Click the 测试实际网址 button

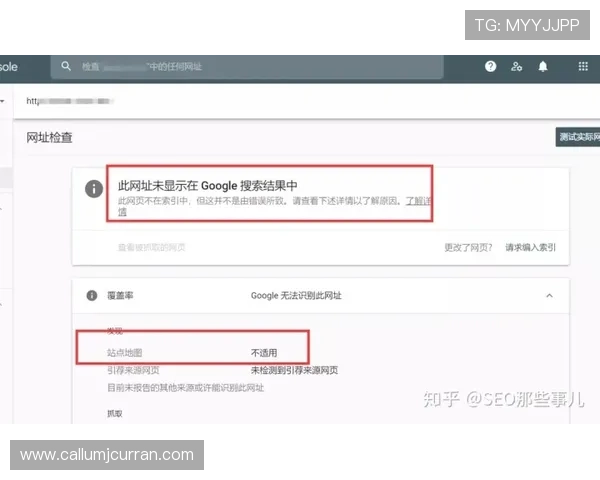(x=578, y=137)
